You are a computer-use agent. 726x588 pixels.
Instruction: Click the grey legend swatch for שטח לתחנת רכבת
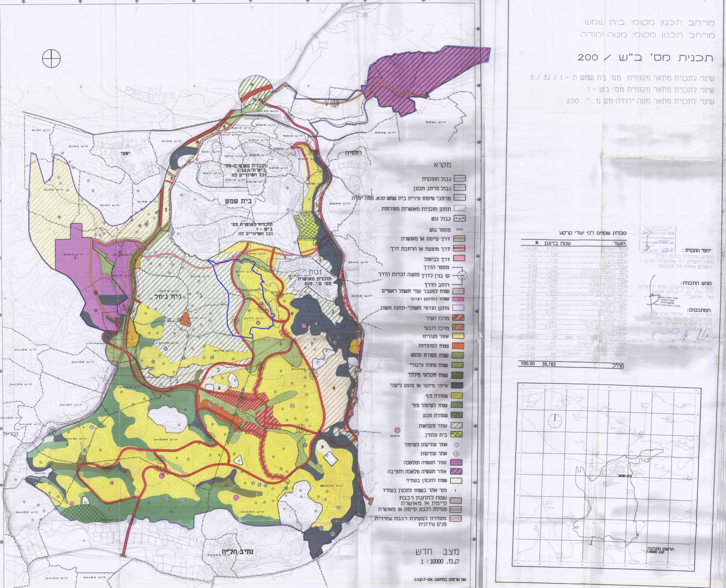pyautogui.click(x=456, y=500)
